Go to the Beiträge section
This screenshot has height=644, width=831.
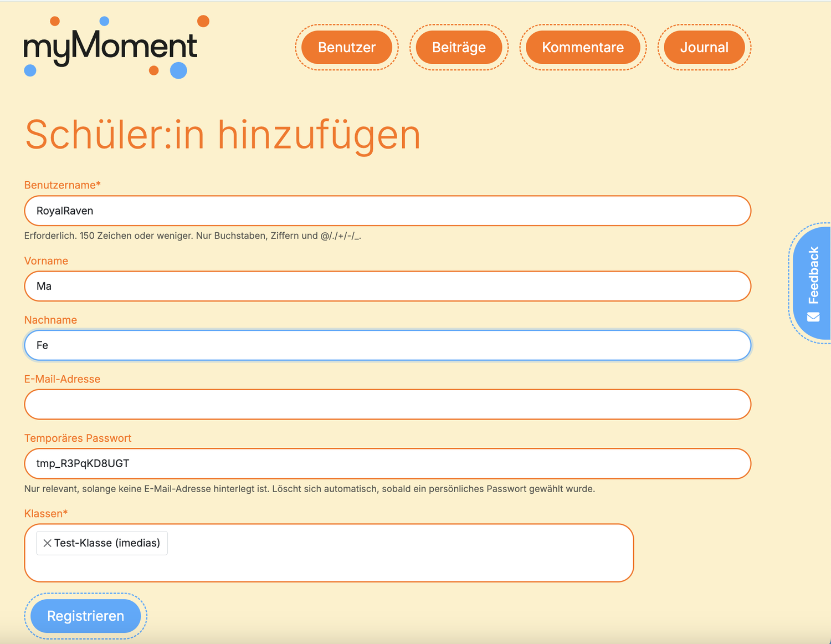pyautogui.click(x=459, y=48)
